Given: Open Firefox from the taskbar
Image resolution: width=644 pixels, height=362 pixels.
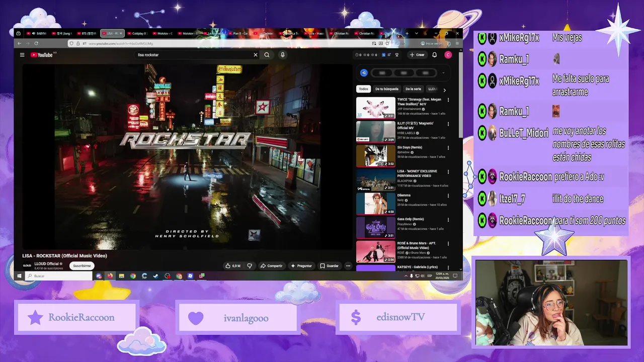Looking at the screenshot, I should point(110,276).
